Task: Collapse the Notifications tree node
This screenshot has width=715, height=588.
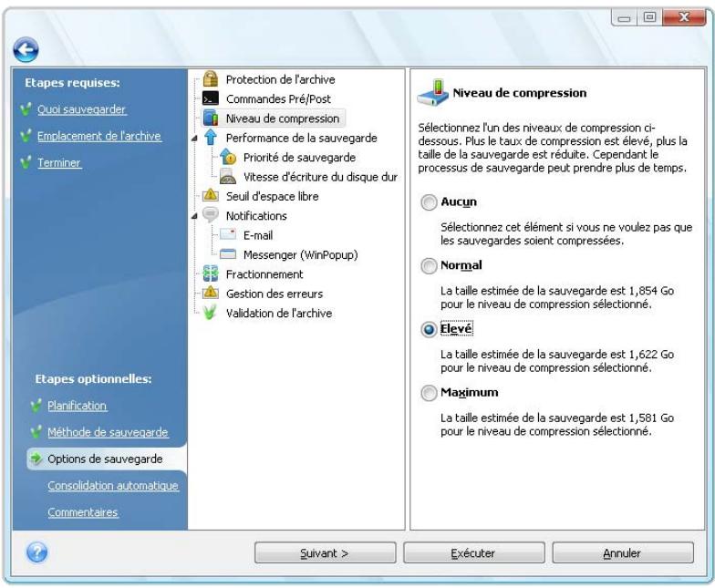Action: (195, 215)
